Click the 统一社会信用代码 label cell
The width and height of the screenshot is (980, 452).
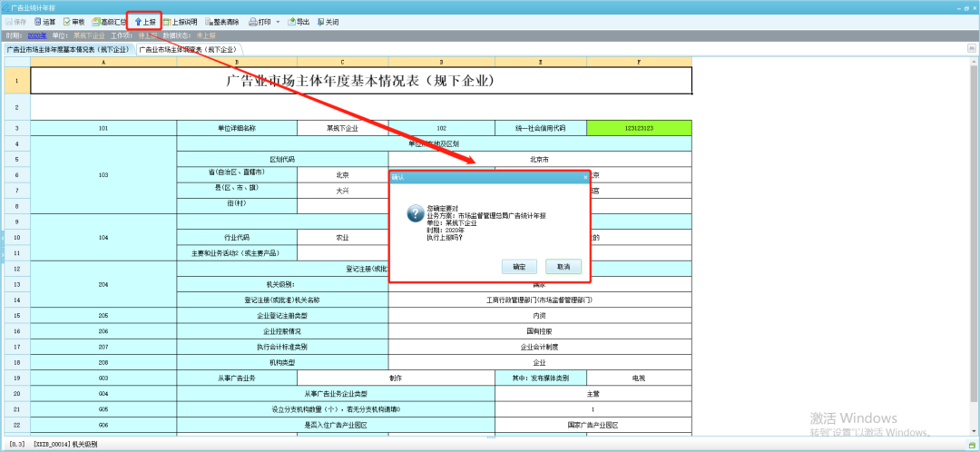[541, 128]
